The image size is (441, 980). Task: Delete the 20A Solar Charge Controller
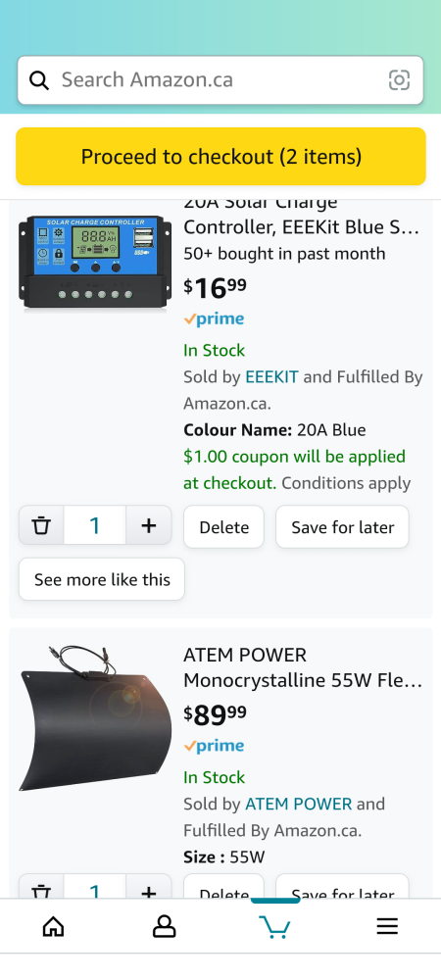click(x=223, y=527)
